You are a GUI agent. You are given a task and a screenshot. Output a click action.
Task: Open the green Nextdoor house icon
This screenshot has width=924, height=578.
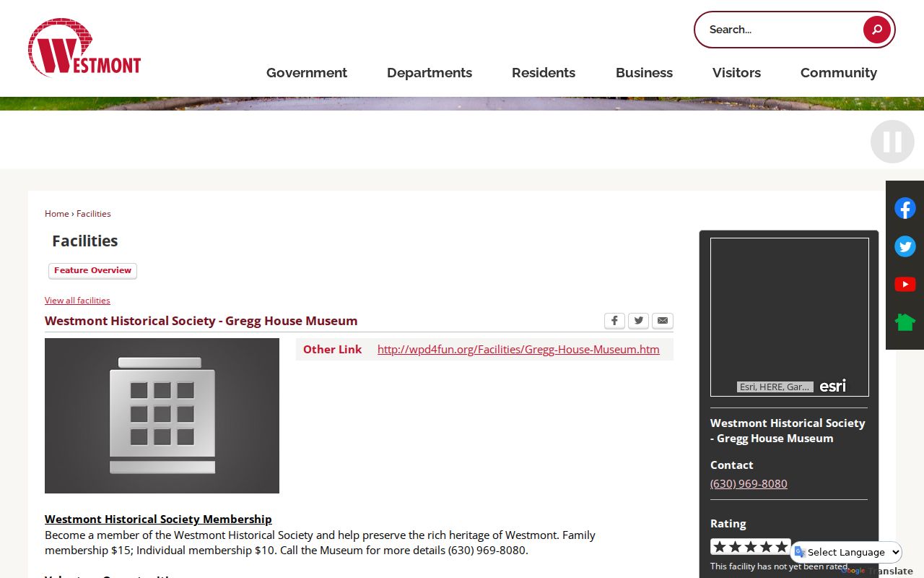[905, 322]
